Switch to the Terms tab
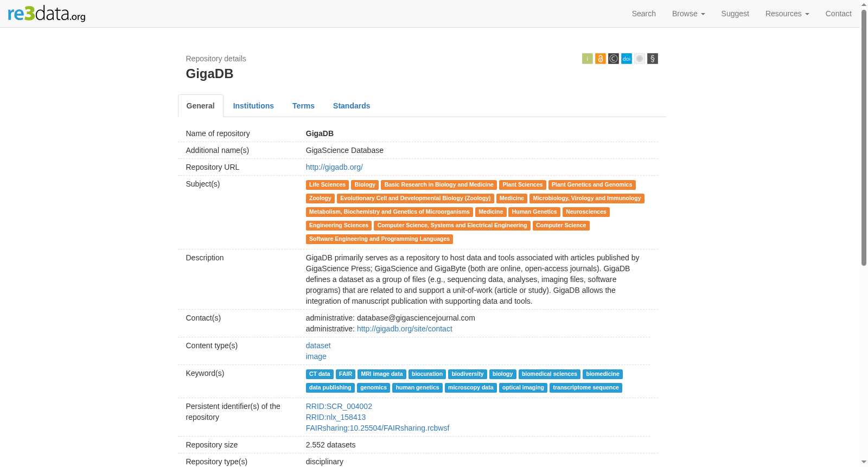Image resolution: width=868 pixels, height=467 pixels. (x=303, y=106)
